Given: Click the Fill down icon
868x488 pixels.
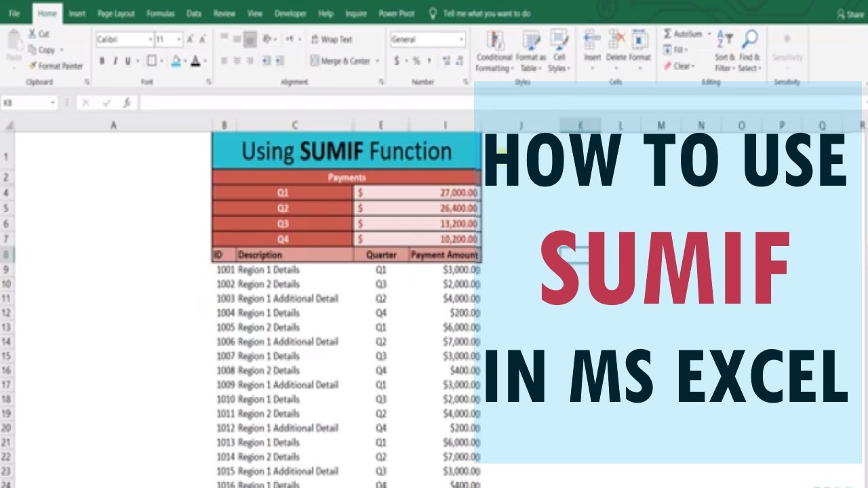Looking at the screenshot, I should (x=667, y=49).
